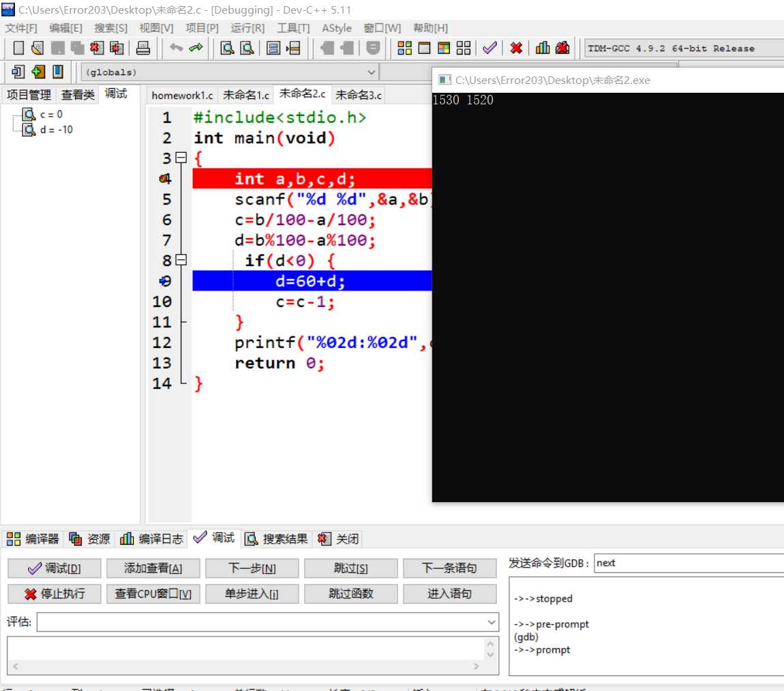Open the 帮助[H] menu
Screen dimensions: 784x691
point(430,28)
